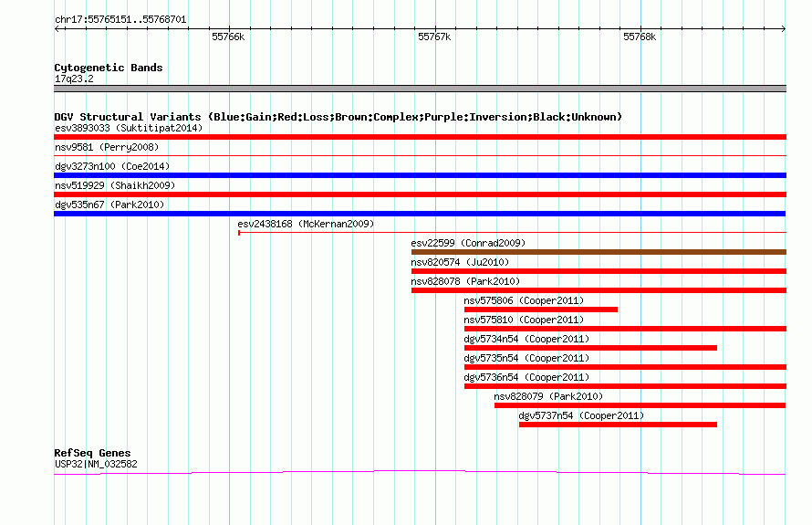Click the esv2438168 (McKernan2009) label
This screenshot has width=812, height=525.
(306, 224)
